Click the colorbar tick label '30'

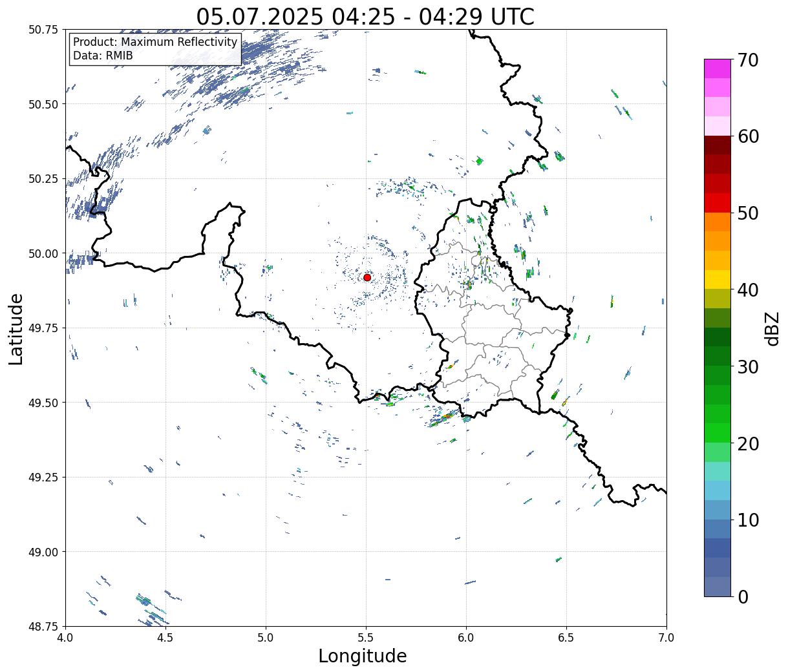pos(747,366)
